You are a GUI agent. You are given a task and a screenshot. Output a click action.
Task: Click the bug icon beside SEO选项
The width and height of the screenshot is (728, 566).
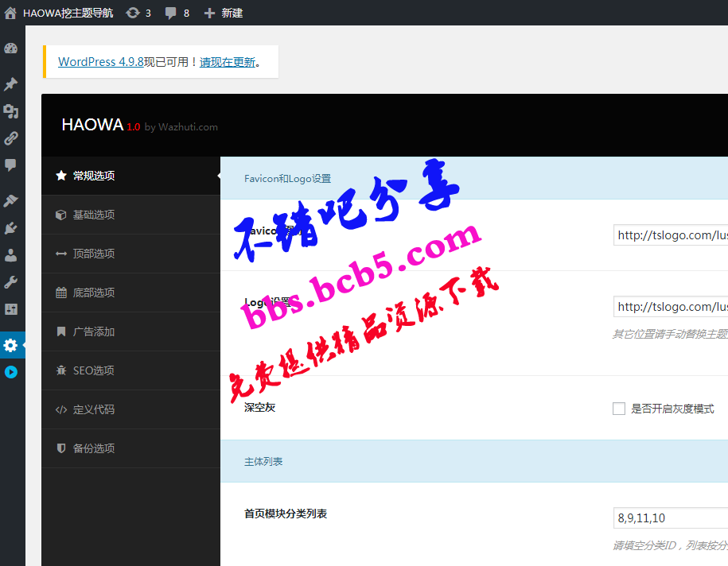61,370
